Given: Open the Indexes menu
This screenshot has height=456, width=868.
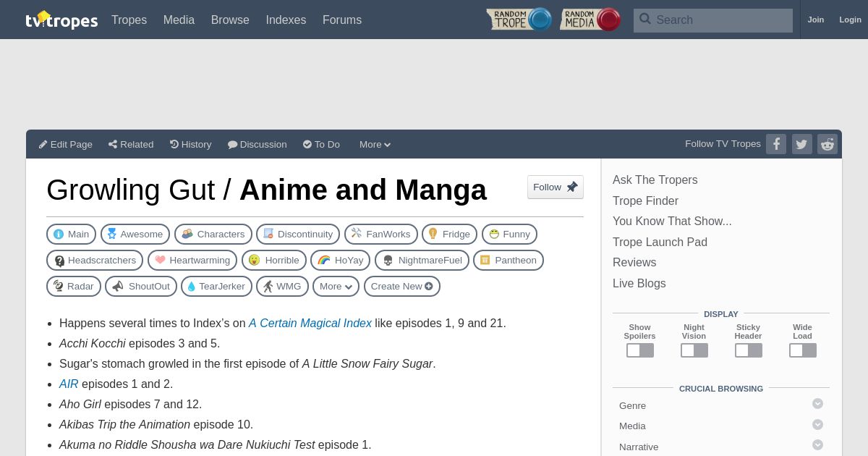Looking at the screenshot, I should 286,20.
